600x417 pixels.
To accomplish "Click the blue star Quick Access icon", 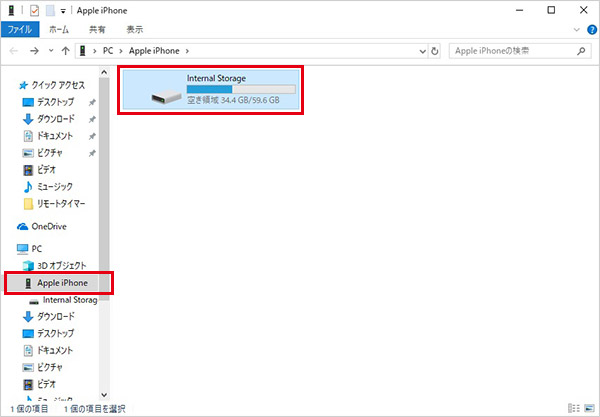I will click(x=23, y=85).
